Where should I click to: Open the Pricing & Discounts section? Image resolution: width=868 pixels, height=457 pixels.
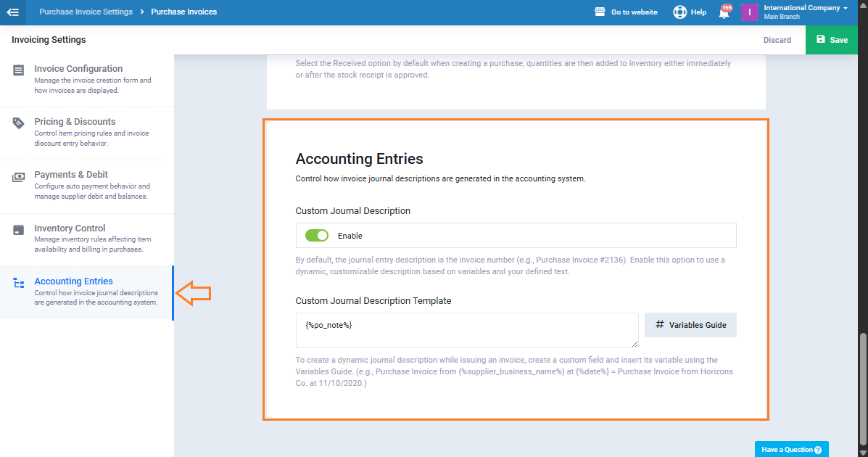[75, 122]
